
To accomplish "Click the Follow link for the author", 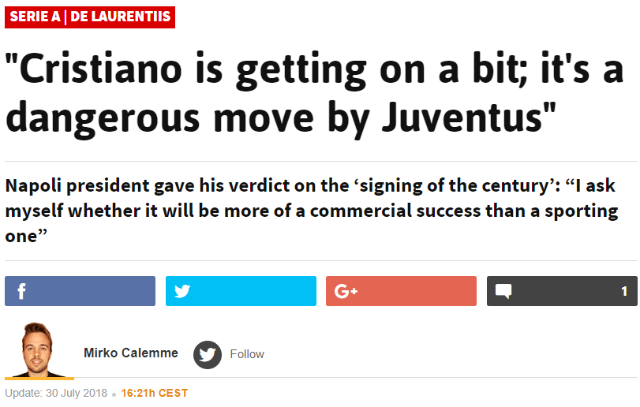I will [x=247, y=354].
